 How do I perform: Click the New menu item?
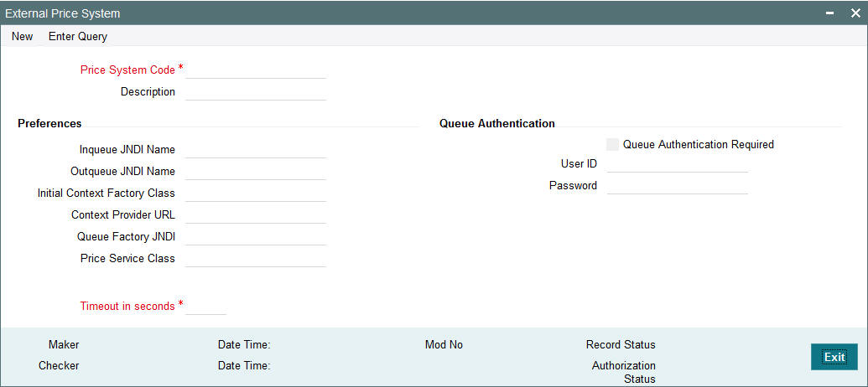click(22, 37)
